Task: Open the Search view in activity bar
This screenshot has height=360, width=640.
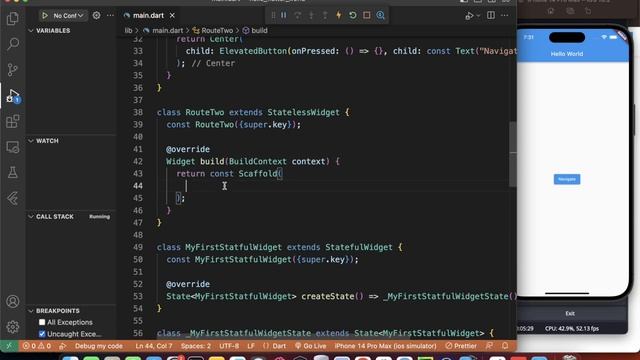Action: coord(13,44)
